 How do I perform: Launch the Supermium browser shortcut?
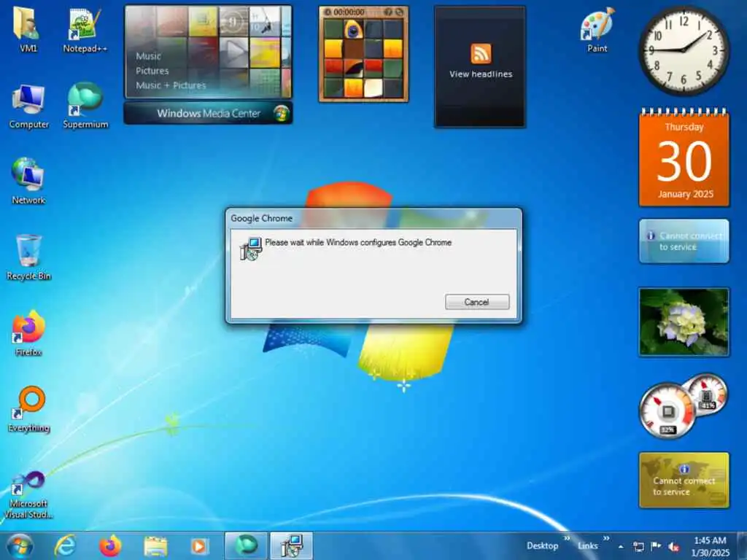pyautogui.click(x=85, y=106)
